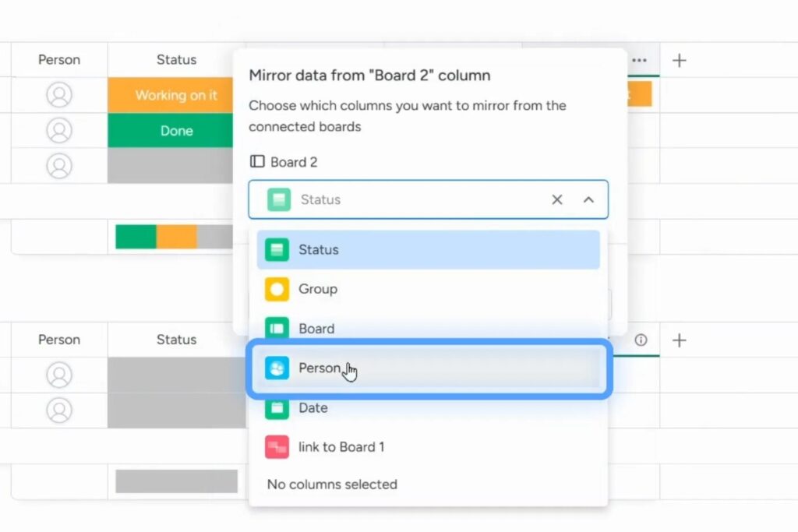798x532 pixels.
Task: Collapse the Status selection with the chevron
Action: click(590, 199)
